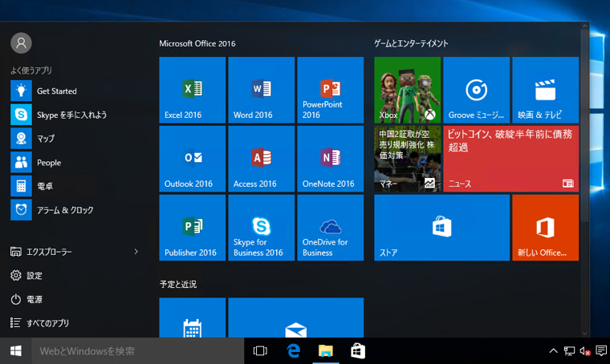
Task: Show hidden system tray icons
Action: 553,351
